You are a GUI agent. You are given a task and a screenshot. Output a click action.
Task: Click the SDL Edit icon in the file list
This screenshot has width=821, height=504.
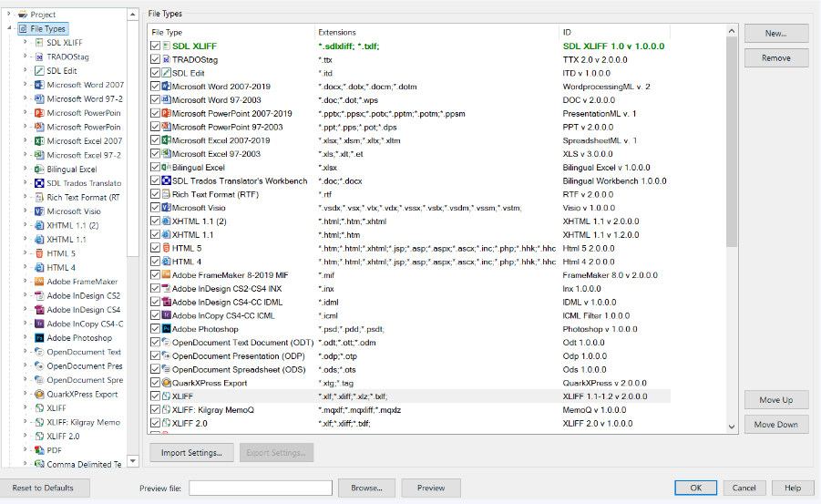pyautogui.click(x=167, y=73)
